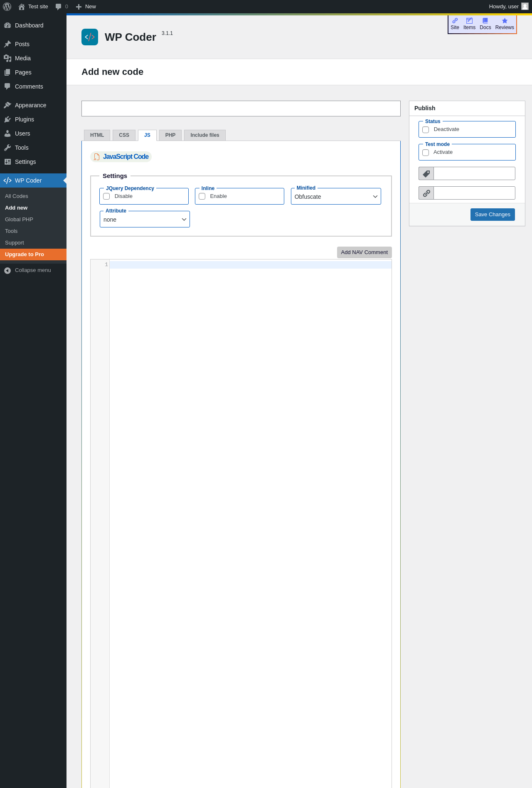Open the Site link icon

pyautogui.click(x=455, y=21)
